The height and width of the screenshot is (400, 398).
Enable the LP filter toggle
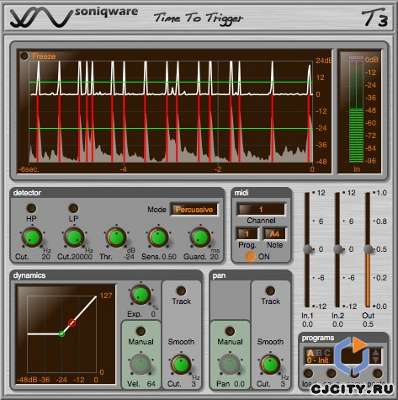pyautogui.click(x=73, y=208)
